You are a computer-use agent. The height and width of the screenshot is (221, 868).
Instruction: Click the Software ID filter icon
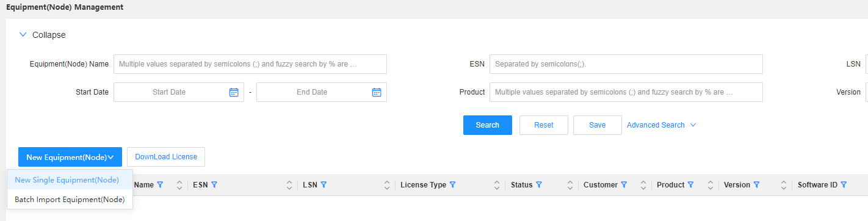pyautogui.click(x=844, y=184)
